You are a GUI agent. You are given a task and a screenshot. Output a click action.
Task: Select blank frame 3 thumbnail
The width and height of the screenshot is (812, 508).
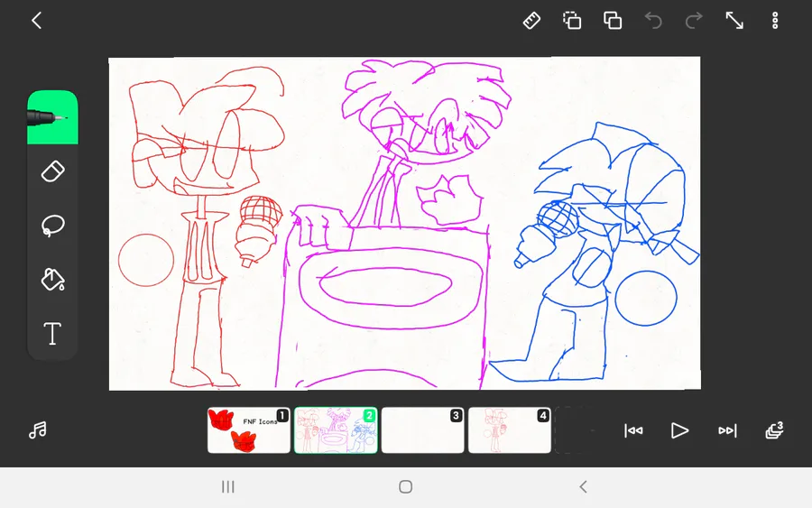(422, 430)
